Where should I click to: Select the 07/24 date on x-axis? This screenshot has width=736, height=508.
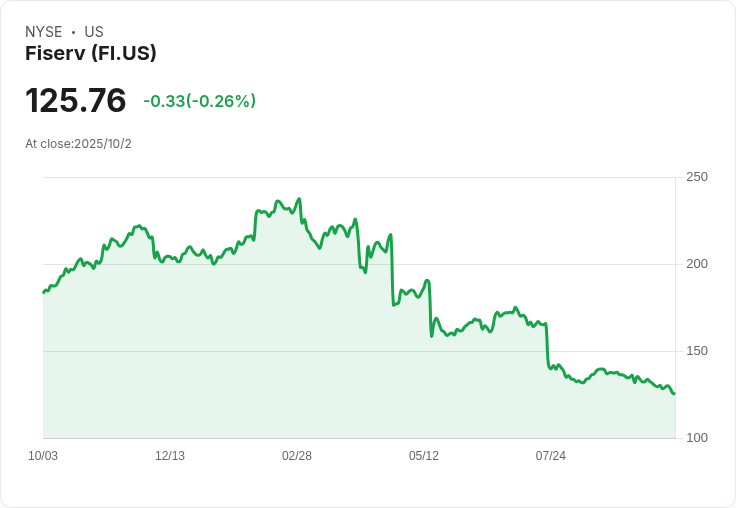coord(550,456)
